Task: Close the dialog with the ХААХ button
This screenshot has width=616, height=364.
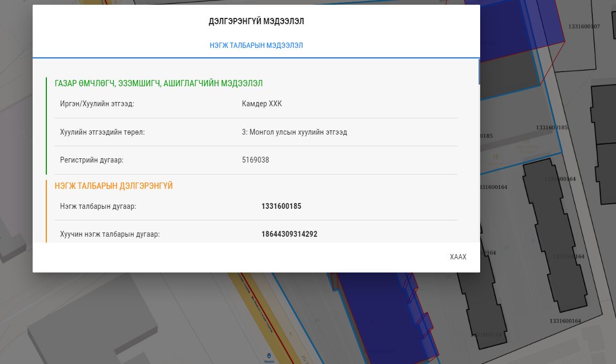Action: 458,257
